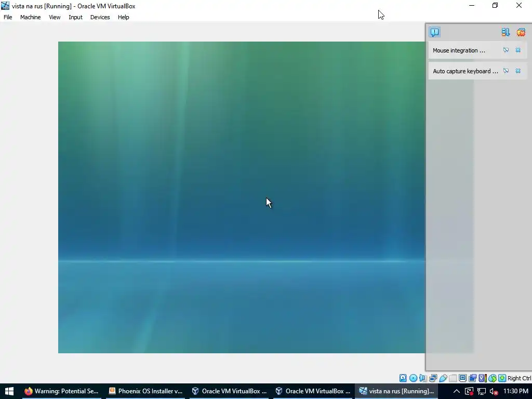This screenshot has height=399, width=532.
Task: Delete all notifications with the red-X icon
Action: coord(521,32)
